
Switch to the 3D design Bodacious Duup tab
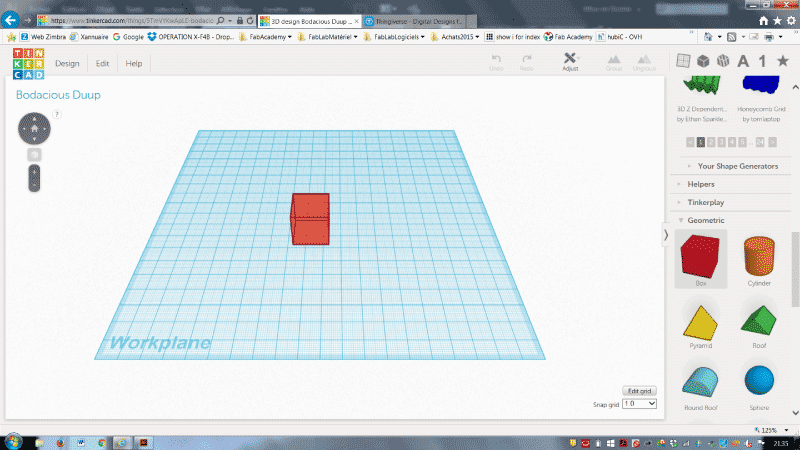pos(309,21)
